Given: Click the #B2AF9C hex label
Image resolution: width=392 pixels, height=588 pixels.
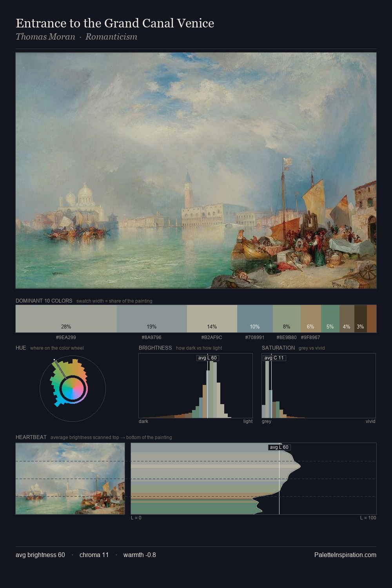Looking at the screenshot, I should click(x=212, y=338).
